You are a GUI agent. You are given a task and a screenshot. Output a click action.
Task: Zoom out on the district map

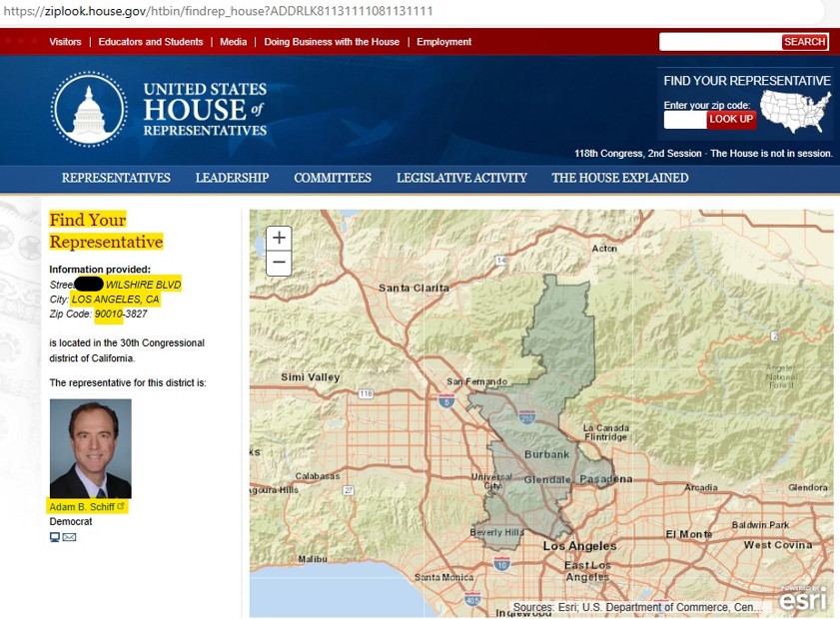[279, 263]
